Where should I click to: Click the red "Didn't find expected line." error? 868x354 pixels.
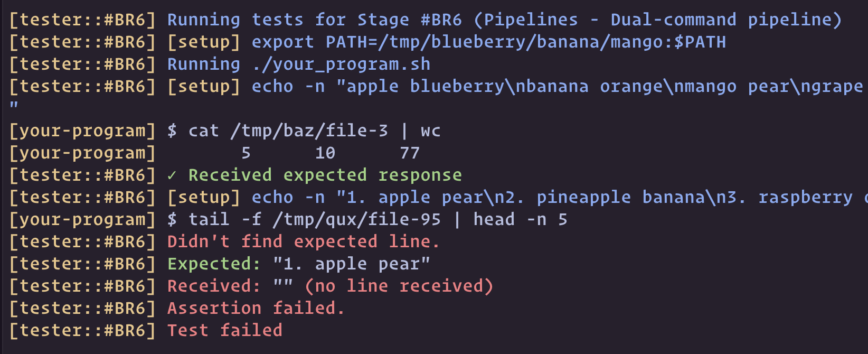pos(303,241)
